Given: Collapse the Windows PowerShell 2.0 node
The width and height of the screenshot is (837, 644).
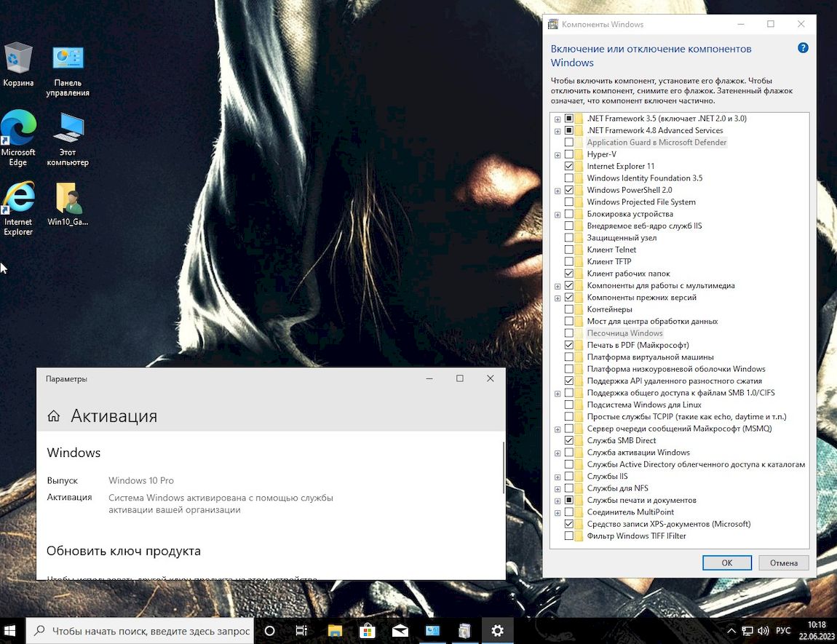Looking at the screenshot, I should [x=558, y=191].
